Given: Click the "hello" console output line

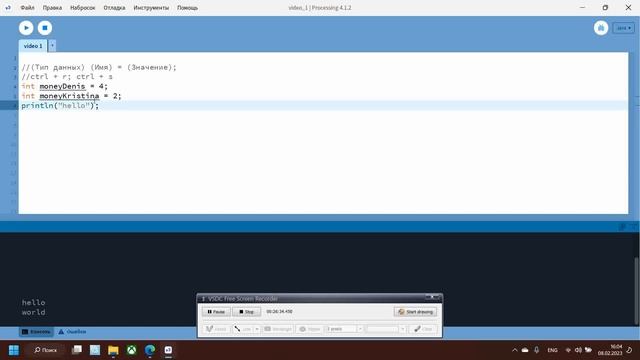Looking at the screenshot, I should (33, 302).
